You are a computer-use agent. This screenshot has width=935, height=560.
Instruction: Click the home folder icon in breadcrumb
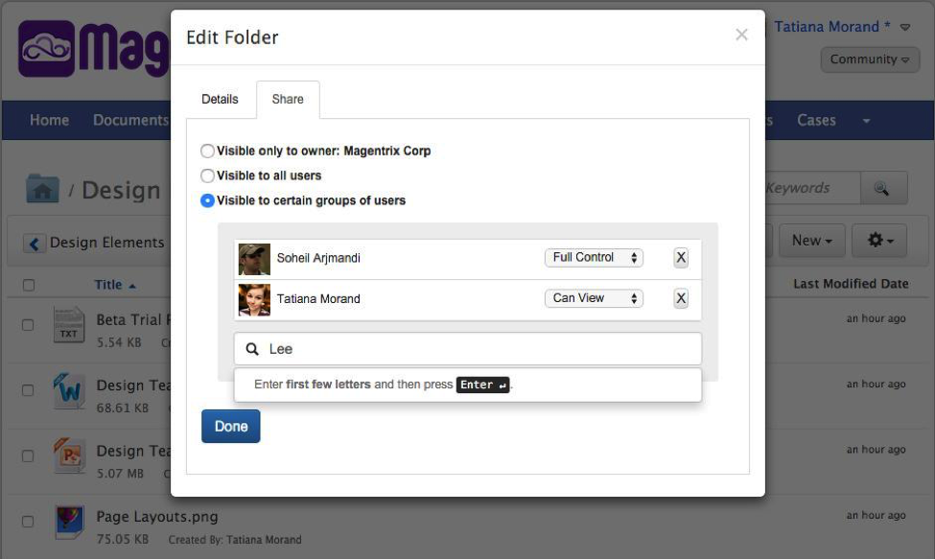coord(41,189)
